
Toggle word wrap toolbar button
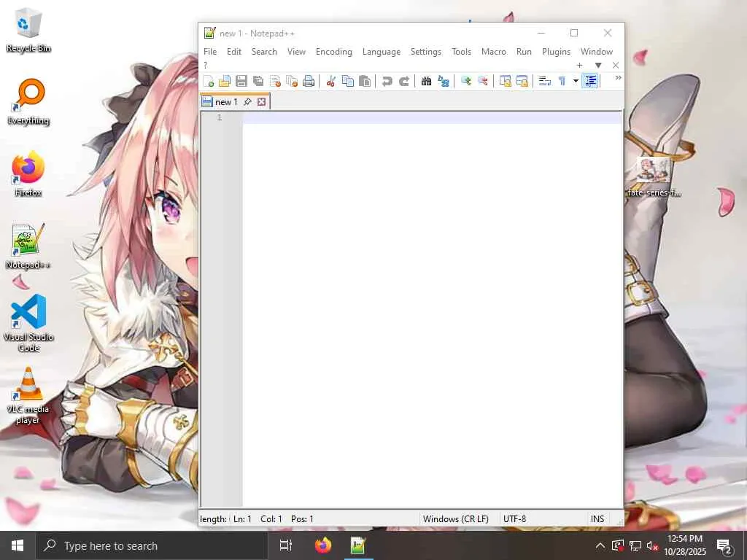544,81
